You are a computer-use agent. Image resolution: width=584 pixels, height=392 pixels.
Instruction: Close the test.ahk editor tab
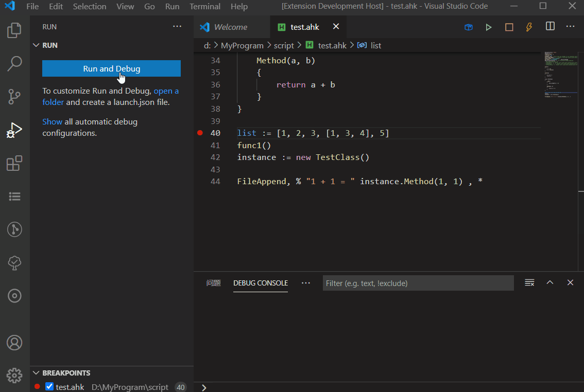336,26
